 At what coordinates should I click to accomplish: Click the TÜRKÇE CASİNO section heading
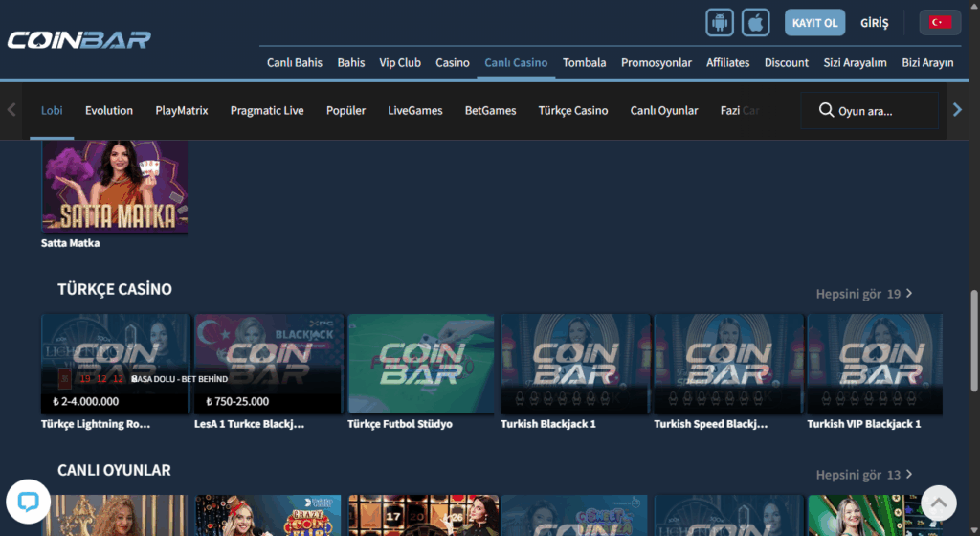point(115,289)
